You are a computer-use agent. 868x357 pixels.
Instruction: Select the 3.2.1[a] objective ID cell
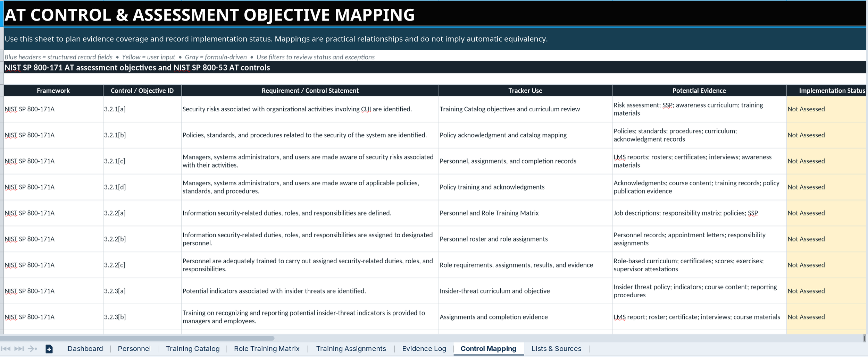[142, 109]
